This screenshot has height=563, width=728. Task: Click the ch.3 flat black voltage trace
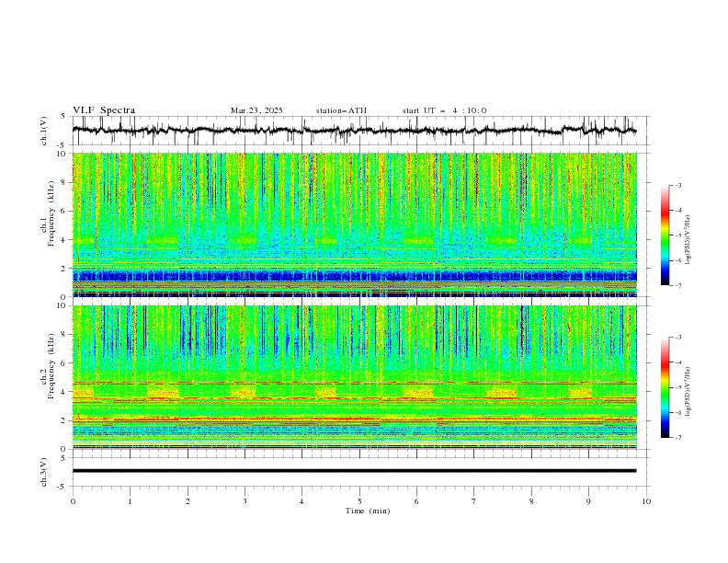pyautogui.click(x=354, y=471)
